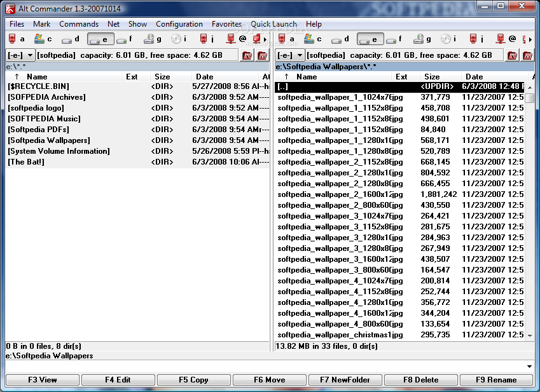Select the [The Bat!] folder
This screenshot has width=540, height=392.
[x=137, y=162]
